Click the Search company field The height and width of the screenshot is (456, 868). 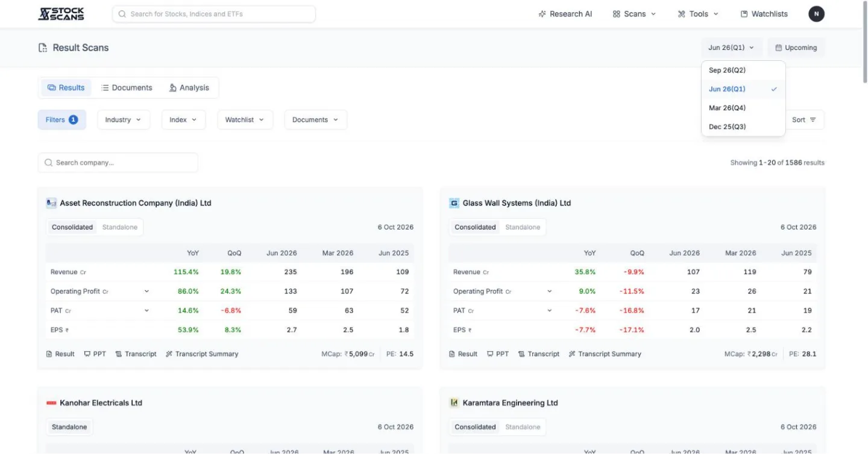point(118,163)
